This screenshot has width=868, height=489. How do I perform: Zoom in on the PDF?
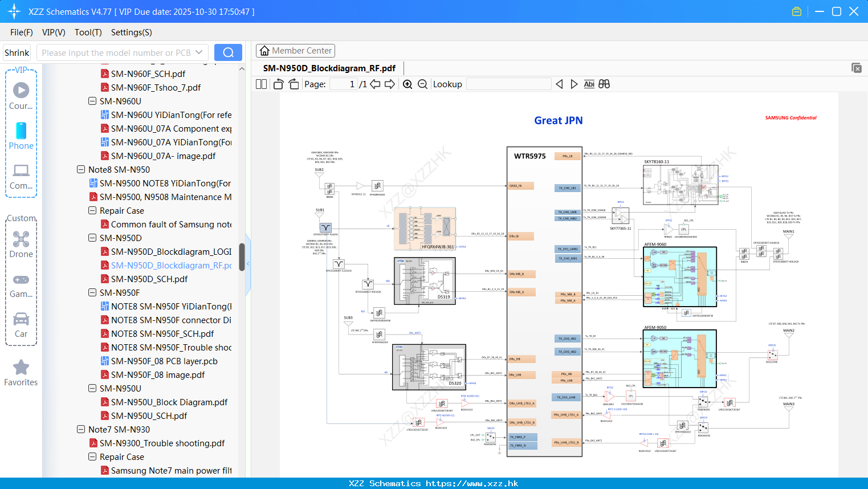(407, 84)
